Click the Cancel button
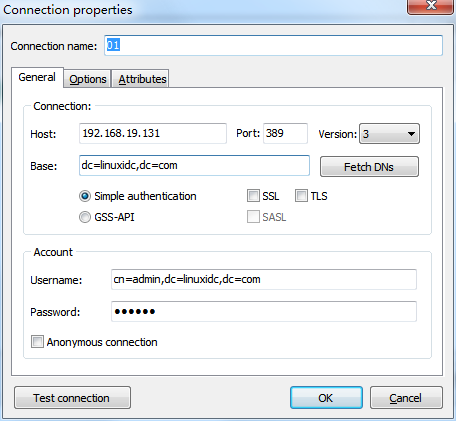456x421 pixels. [406, 398]
